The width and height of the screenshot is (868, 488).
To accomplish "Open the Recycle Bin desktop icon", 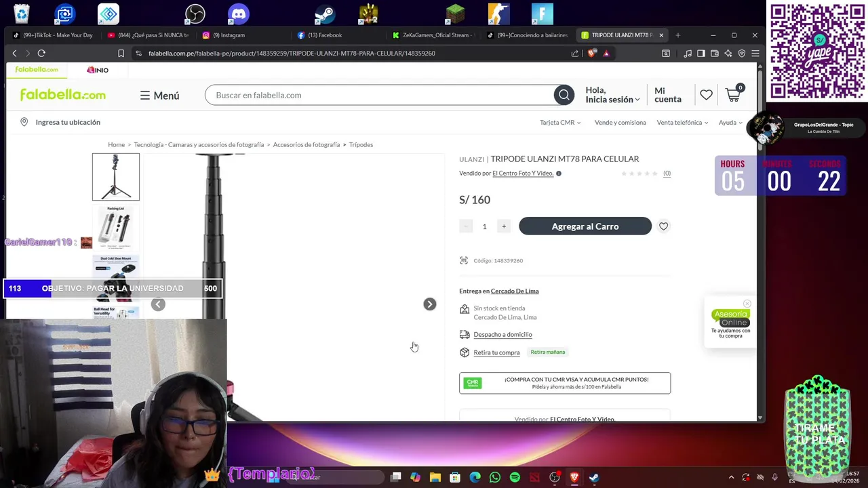I will (22, 14).
